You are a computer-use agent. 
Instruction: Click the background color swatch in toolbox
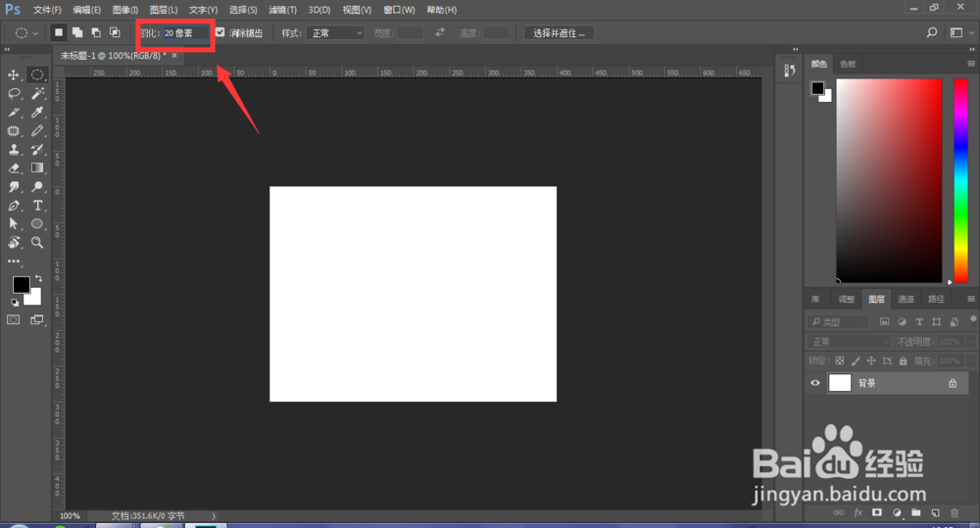34,298
